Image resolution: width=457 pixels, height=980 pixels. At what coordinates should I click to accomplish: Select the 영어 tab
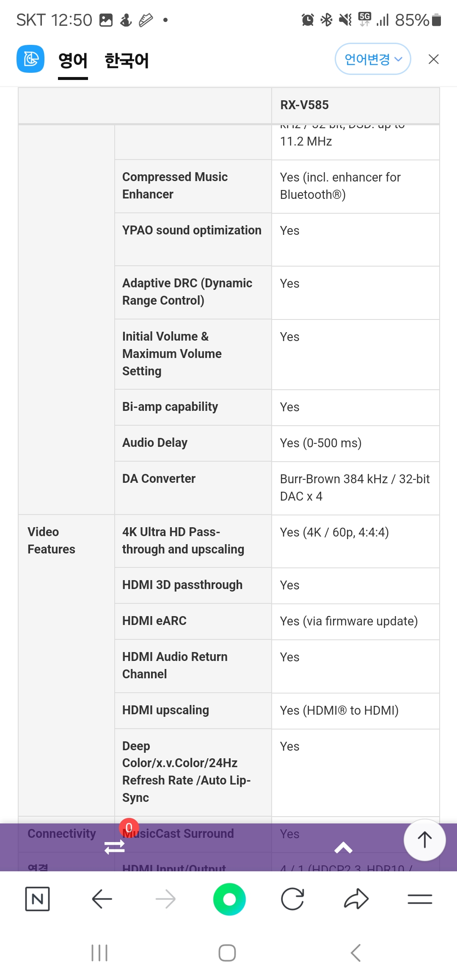[x=73, y=61]
